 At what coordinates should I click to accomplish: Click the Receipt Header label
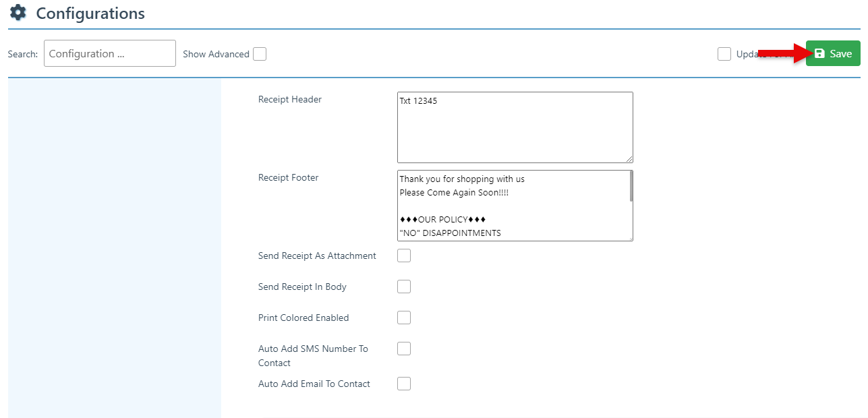click(x=290, y=99)
